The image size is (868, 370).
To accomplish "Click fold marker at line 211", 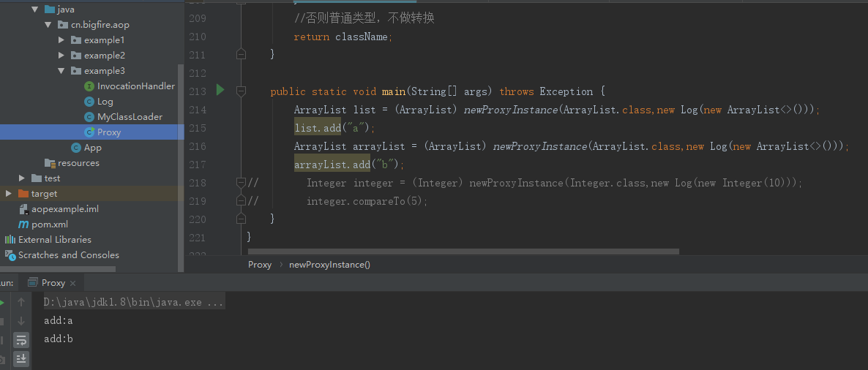I will pos(241,54).
